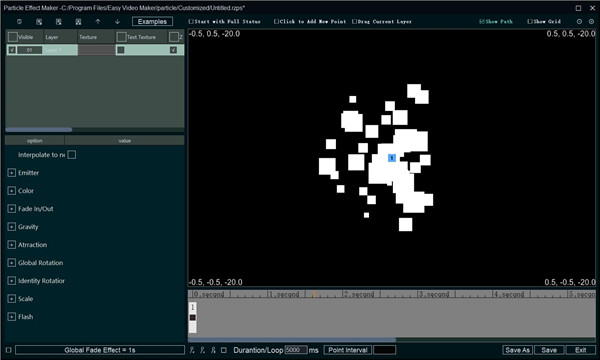Open the Examples list

[152, 21]
